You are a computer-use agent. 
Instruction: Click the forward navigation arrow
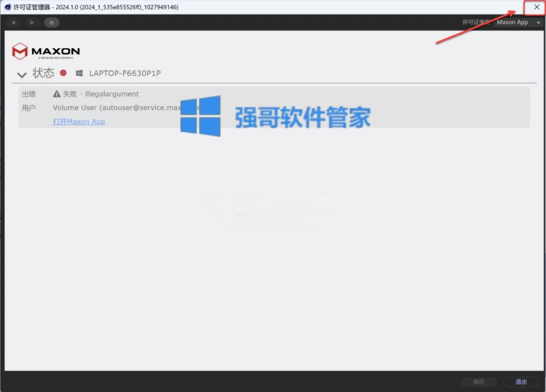tap(32, 23)
